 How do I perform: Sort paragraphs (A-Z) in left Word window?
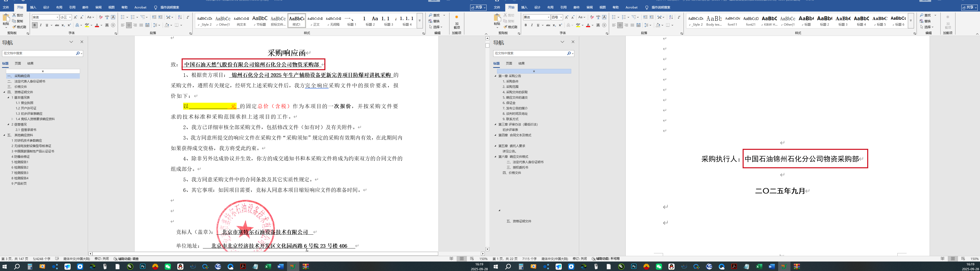[x=180, y=17]
